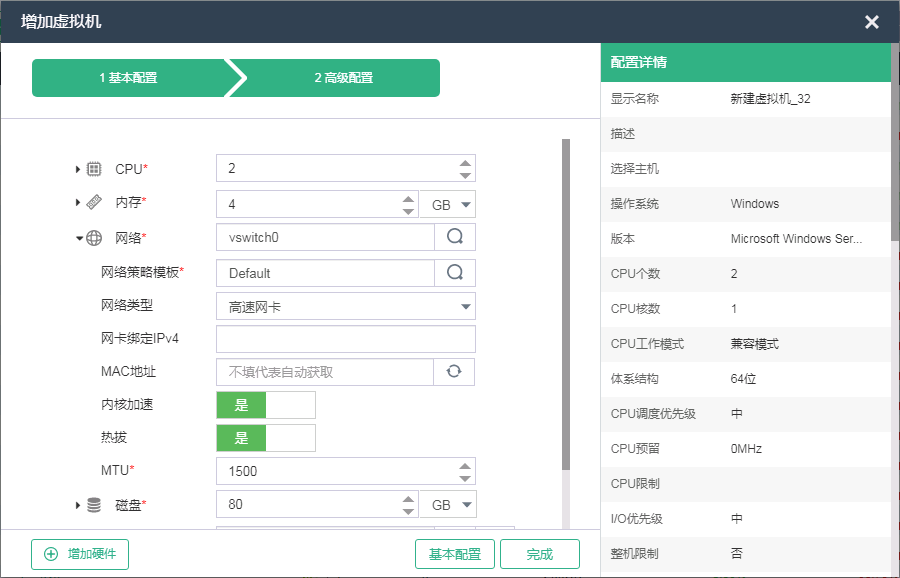
Task: Click the 基本配置 button at the bottom
Action: (455, 554)
